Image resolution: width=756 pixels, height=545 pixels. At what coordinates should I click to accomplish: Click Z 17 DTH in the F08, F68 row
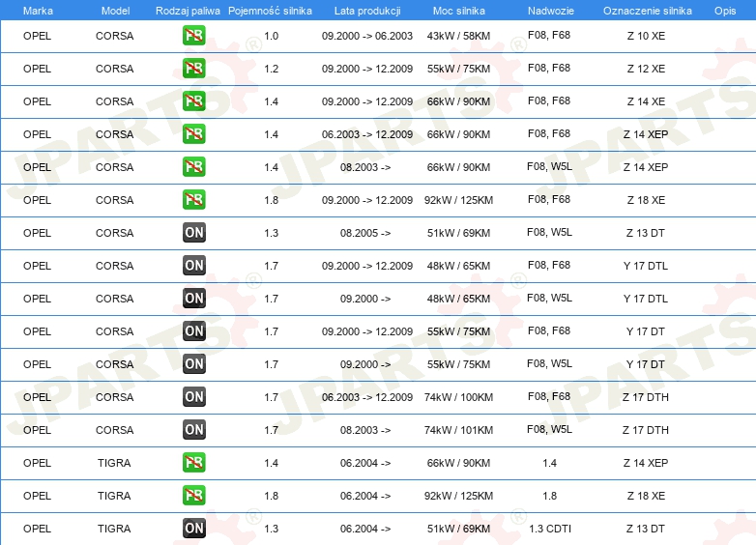click(646, 397)
